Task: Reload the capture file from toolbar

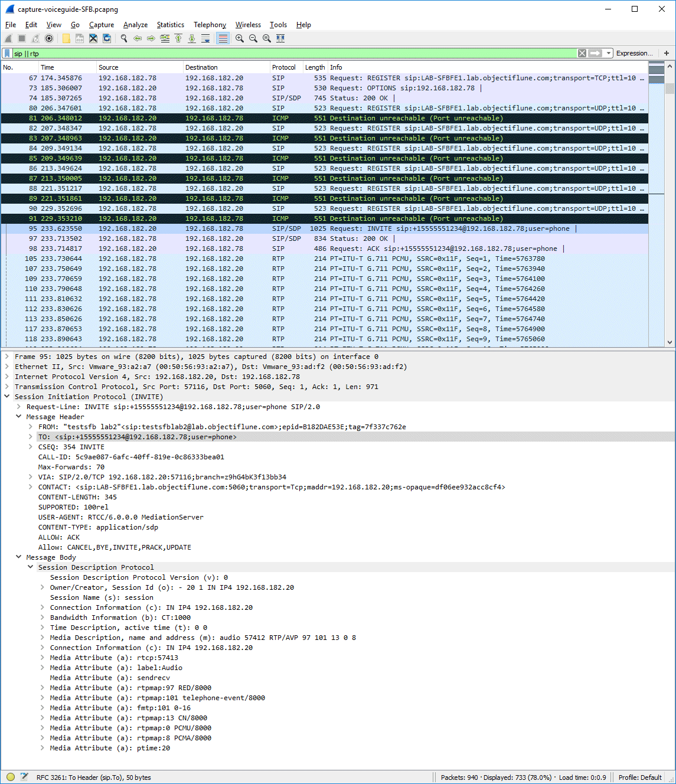Action: tap(107, 38)
